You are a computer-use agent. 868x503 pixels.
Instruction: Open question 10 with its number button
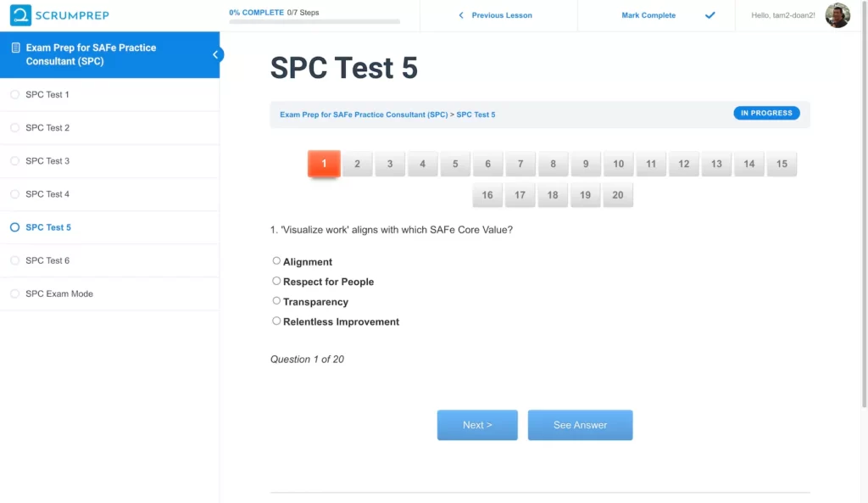(618, 164)
